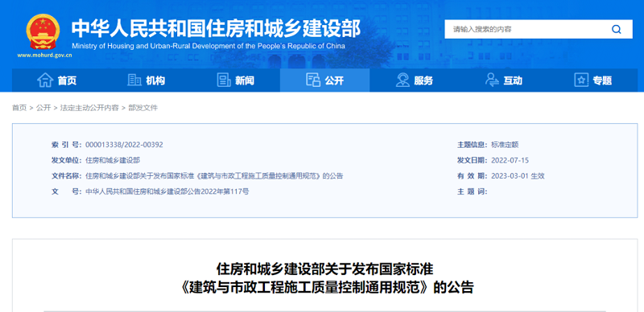Click the index number 000013338/2022-00392
Screen dimensions: 644x312
coord(124,145)
